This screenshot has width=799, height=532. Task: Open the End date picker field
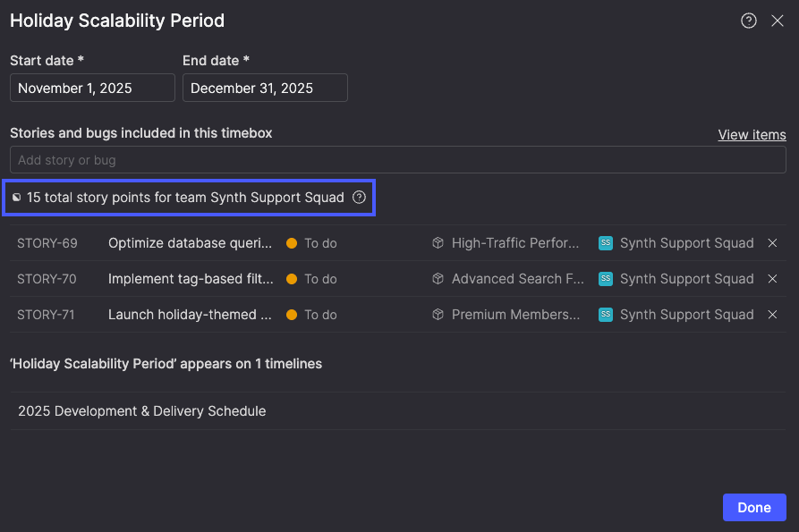click(x=265, y=89)
